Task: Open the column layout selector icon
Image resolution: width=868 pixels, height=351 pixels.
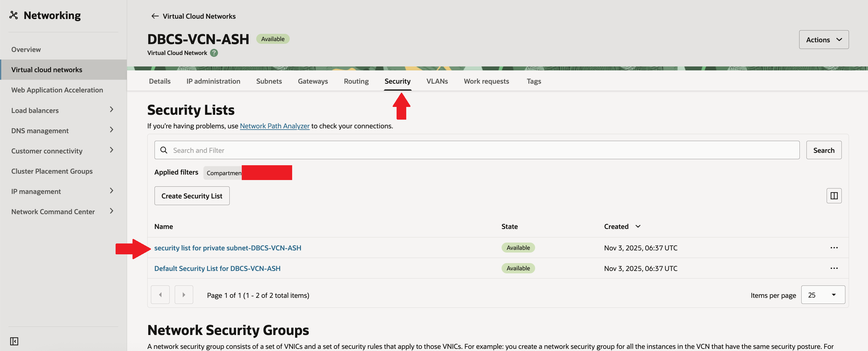Action: pos(834,196)
